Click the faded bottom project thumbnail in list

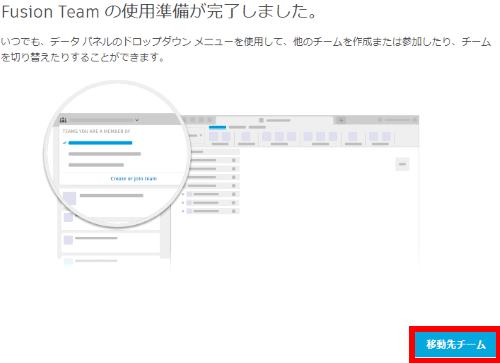click(x=68, y=262)
